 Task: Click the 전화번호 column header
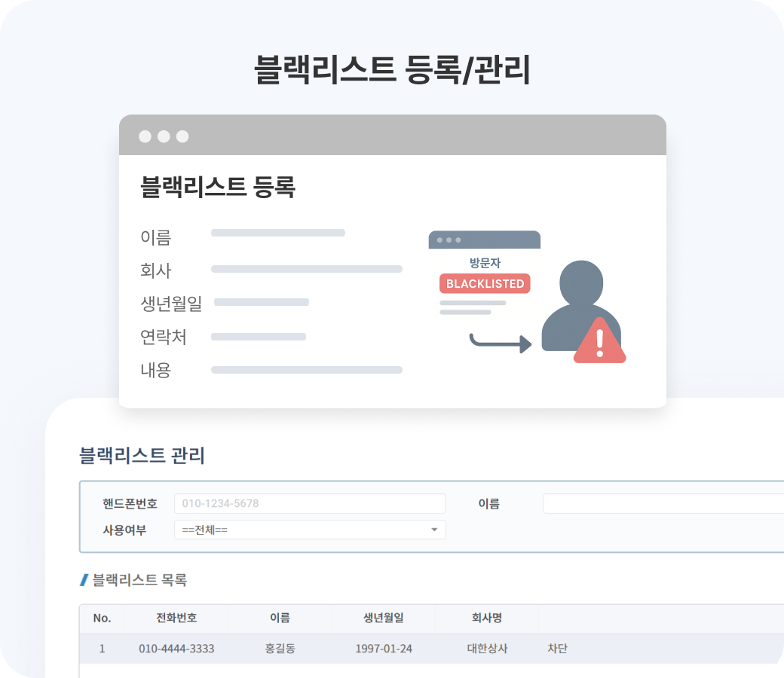pos(176,618)
